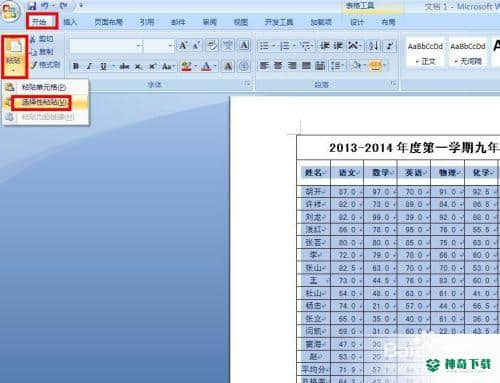The image size is (500, 383).
Task: Open the bullet list dropdown
Action: (274, 46)
